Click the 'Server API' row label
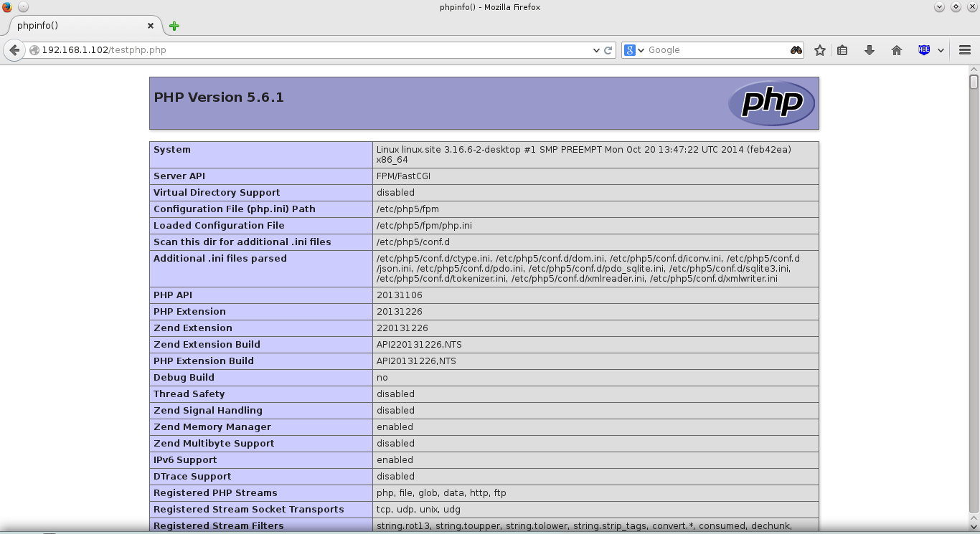980x534 pixels. 179,176
